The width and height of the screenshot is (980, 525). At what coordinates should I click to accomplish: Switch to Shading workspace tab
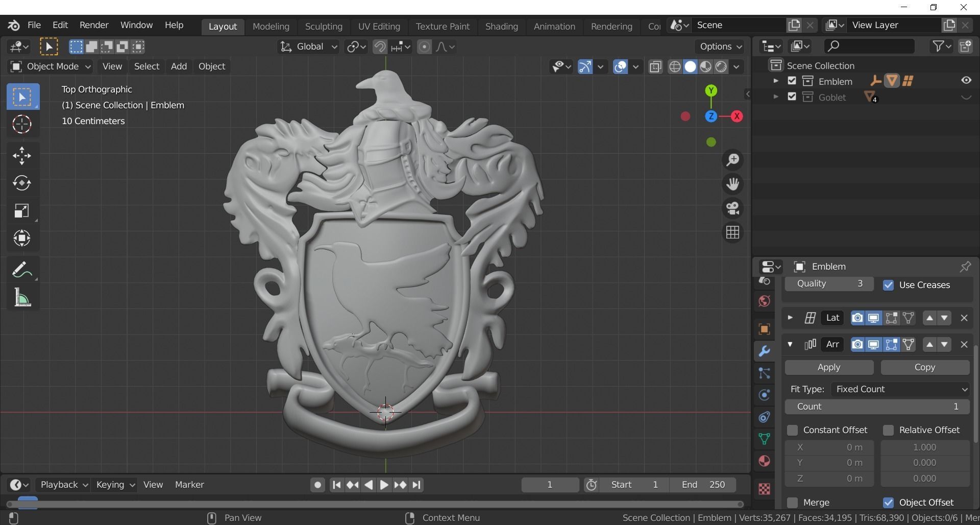[x=501, y=27]
